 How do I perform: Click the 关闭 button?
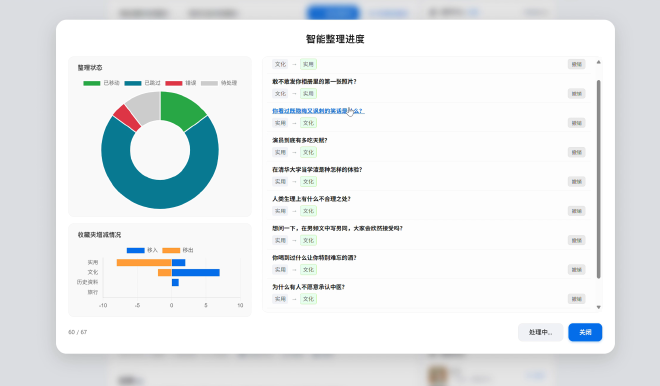585,332
